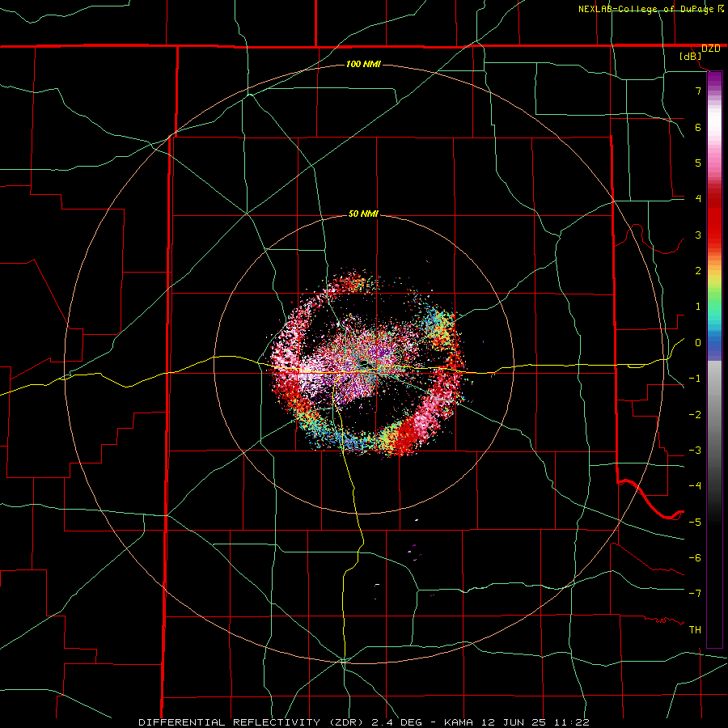The image size is (728, 728).
Task: Click the 50 NMI range ring label
Action: tap(363, 214)
